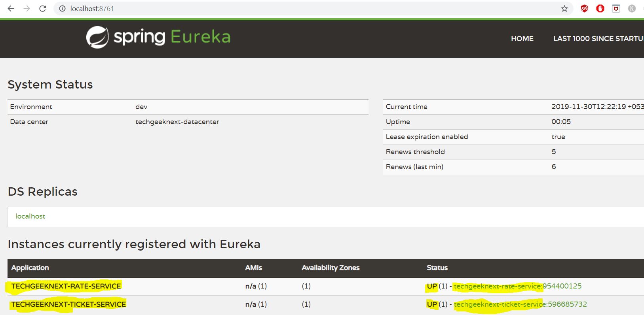Open techgeeknext-rate-service:954400125 instance link
Screen dimensions: 644x315
click(517, 286)
